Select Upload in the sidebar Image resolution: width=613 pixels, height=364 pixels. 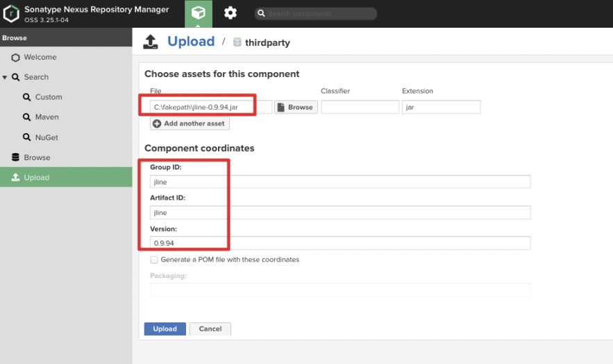coord(66,177)
